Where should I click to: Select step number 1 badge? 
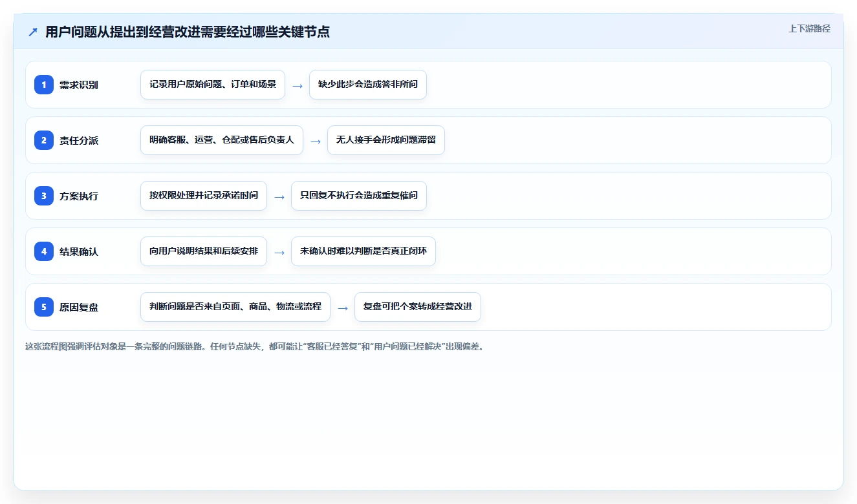tap(44, 85)
